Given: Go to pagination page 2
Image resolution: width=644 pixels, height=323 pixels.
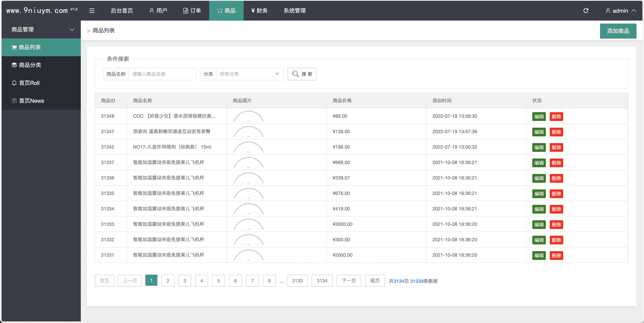Looking at the screenshot, I should pyautogui.click(x=168, y=281).
